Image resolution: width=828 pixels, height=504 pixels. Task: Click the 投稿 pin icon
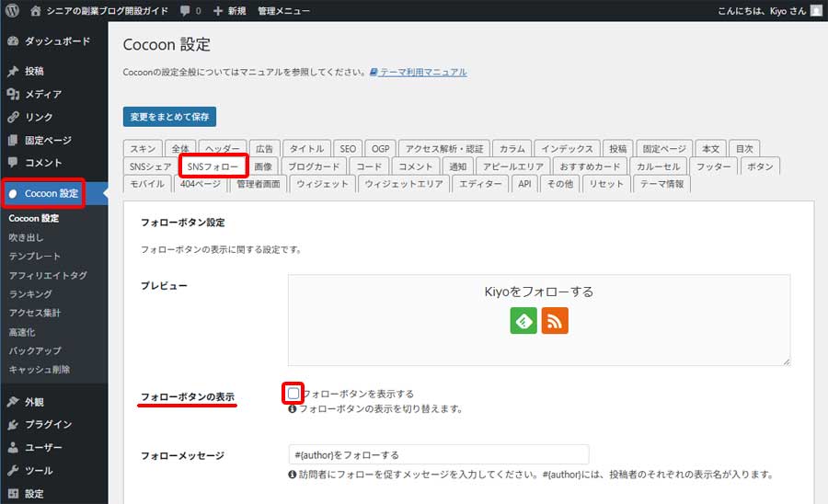[x=13, y=71]
